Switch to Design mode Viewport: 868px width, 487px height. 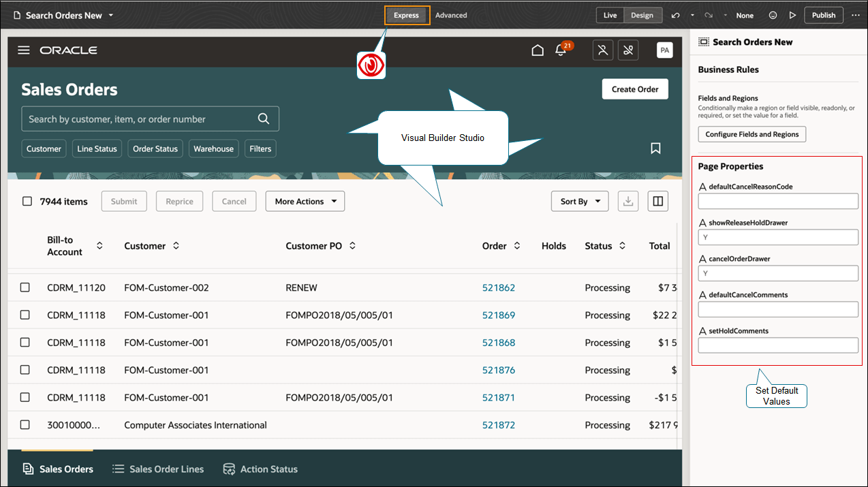click(642, 15)
